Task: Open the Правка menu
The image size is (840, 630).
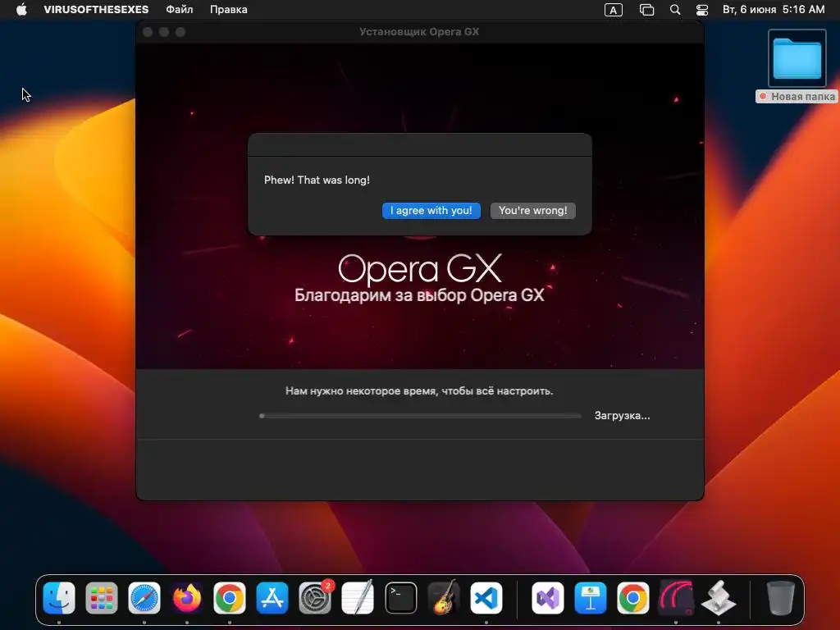Action: click(229, 10)
